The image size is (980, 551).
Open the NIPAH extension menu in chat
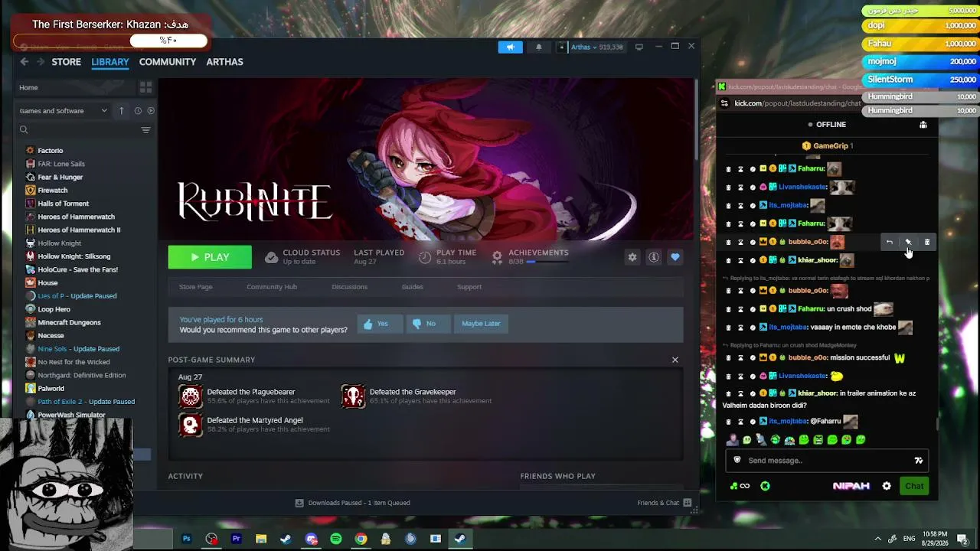(x=851, y=486)
